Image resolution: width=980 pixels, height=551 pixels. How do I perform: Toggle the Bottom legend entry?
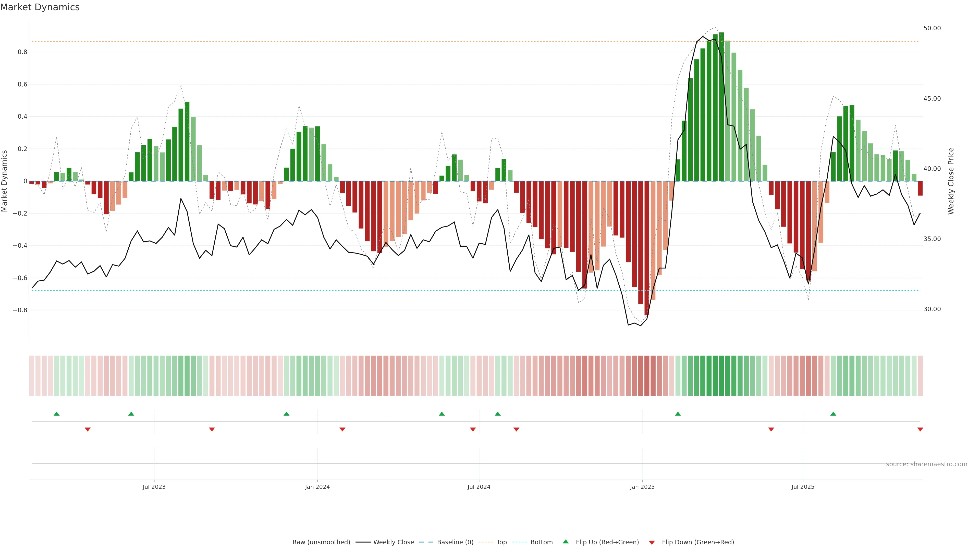(541, 542)
